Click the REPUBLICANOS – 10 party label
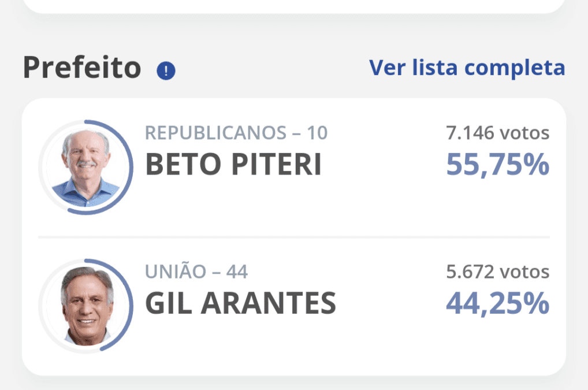The image size is (588, 390). click(x=236, y=133)
